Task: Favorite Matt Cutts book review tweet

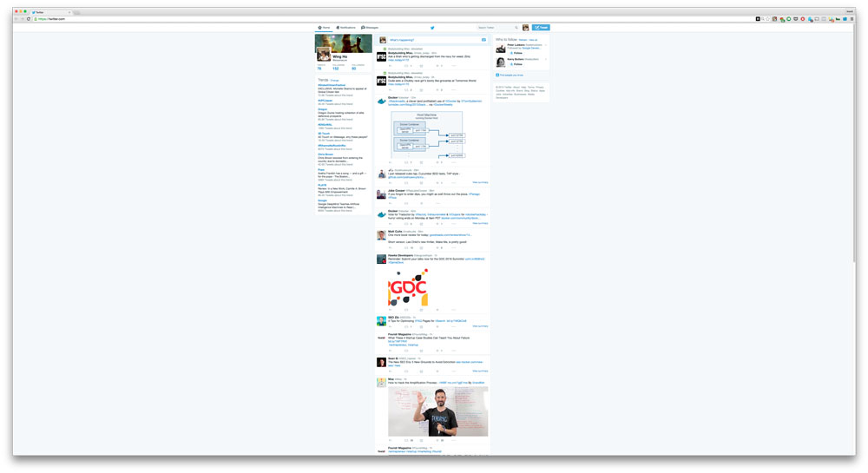Action: click(437, 248)
